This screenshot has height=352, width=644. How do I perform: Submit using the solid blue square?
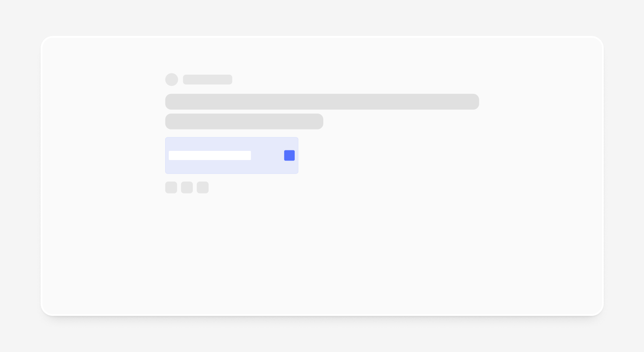point(289,155)
